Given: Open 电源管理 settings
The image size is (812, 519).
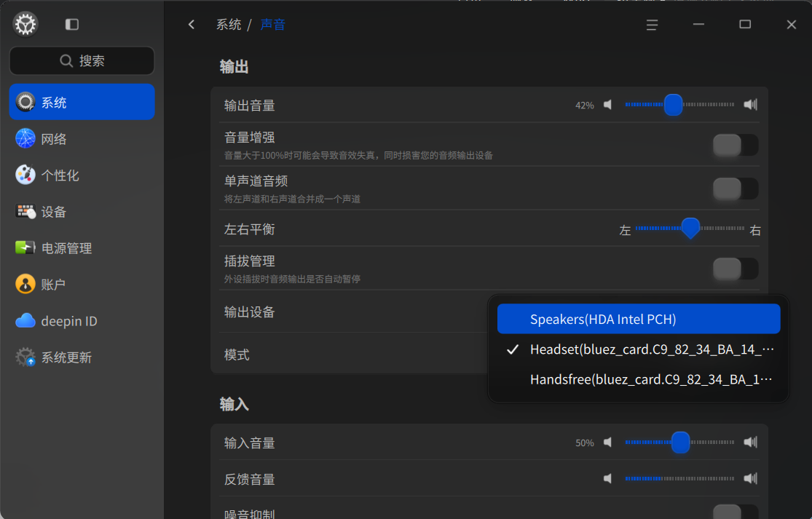Looking at the screenshot, I should (x=82, y=247).
